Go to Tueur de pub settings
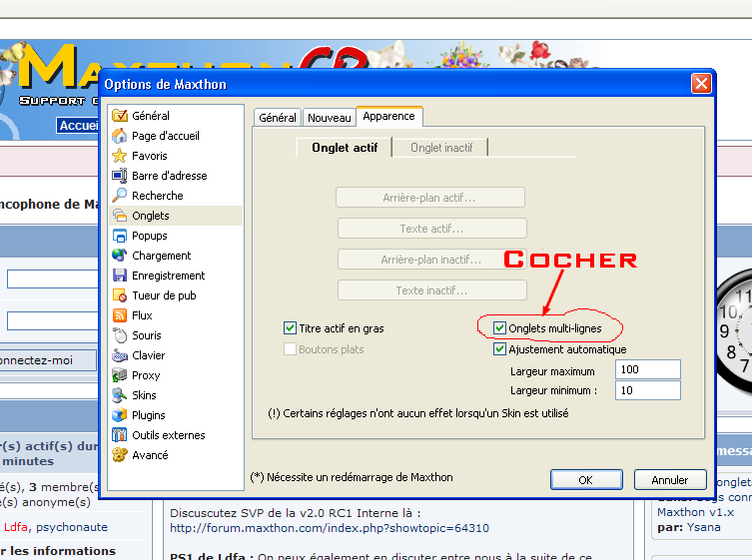Image resolution: width=752 pixels, height=560 pixels. 164,295
